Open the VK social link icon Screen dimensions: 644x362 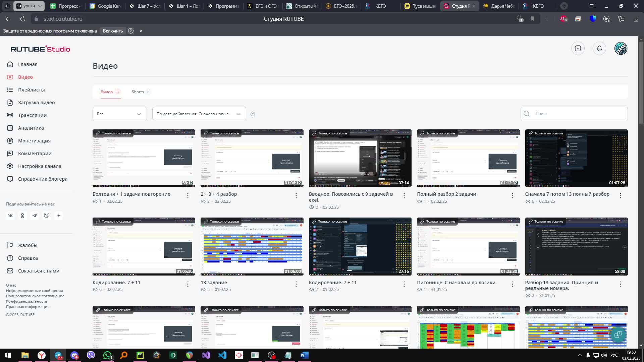pyautogui.click(x=10, y=216)
